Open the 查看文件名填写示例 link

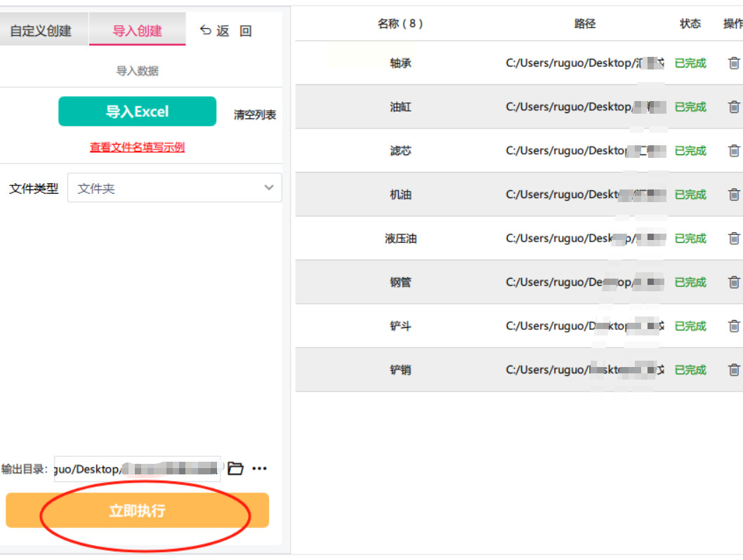tap(138, 147)
